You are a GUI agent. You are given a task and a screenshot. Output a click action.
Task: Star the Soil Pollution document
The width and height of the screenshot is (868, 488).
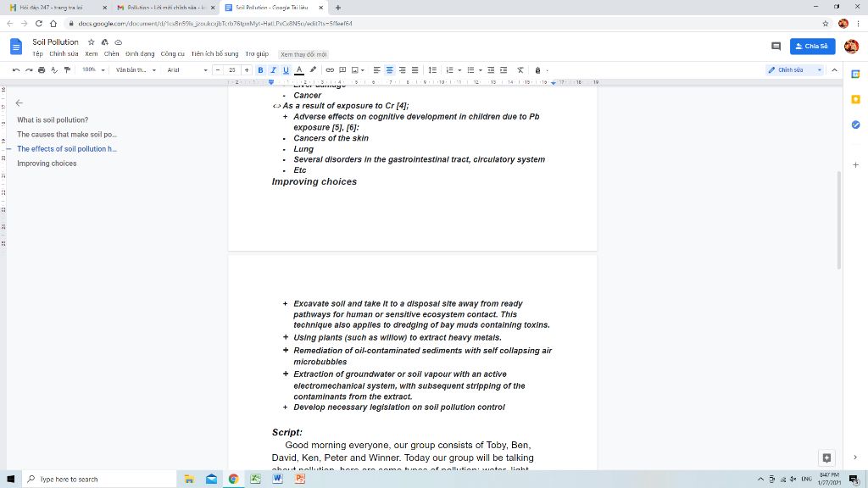click(x=92, y=42)
